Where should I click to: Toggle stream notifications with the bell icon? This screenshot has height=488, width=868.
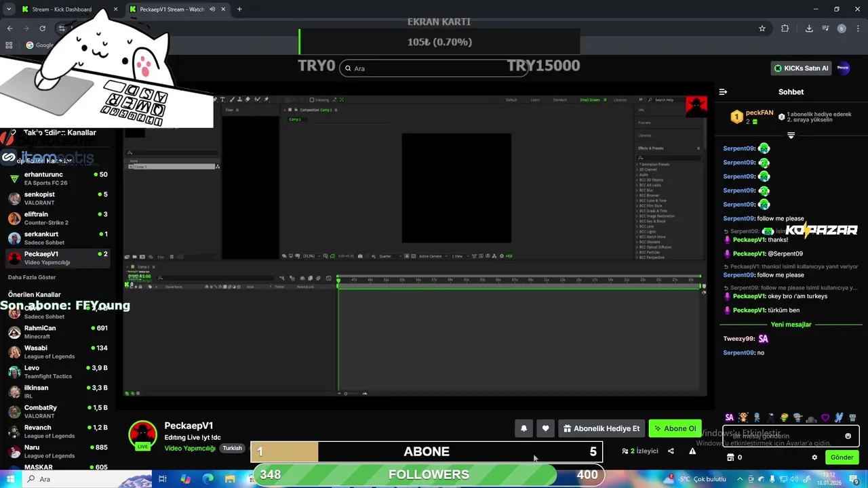(x=524, y=428)
